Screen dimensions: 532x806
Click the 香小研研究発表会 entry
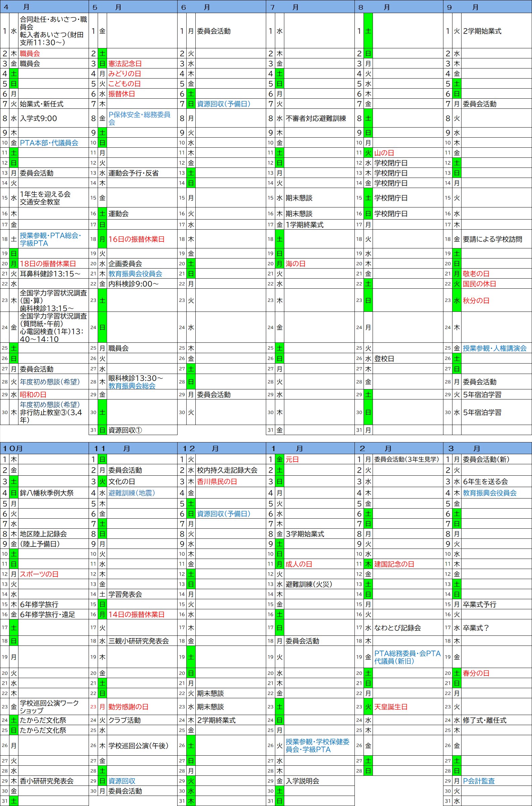click(47, 781)
